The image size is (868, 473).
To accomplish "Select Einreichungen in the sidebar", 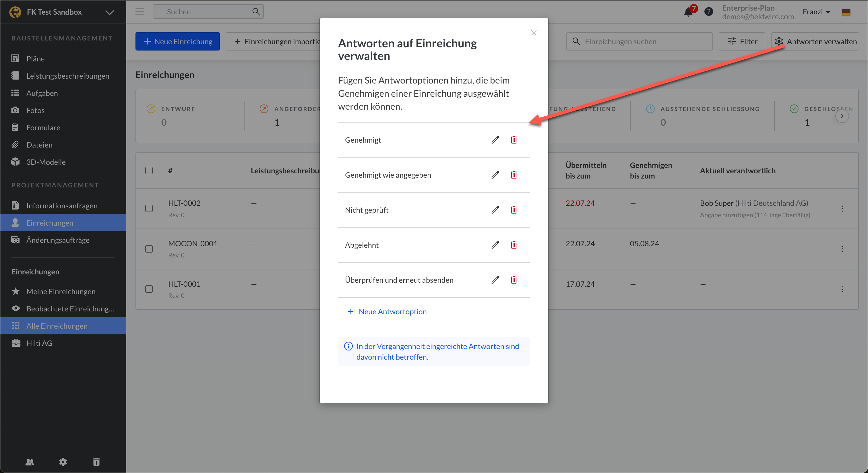I will (x=63, y=223).
